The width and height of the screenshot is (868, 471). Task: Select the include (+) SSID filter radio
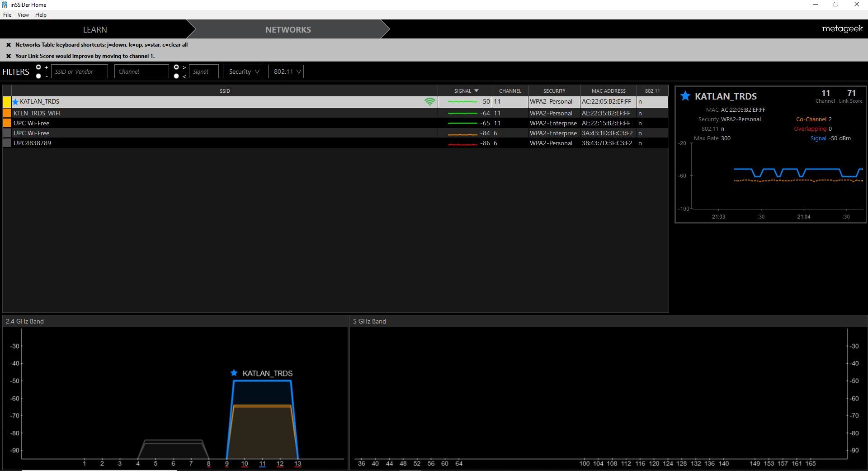tap(38, 67)
